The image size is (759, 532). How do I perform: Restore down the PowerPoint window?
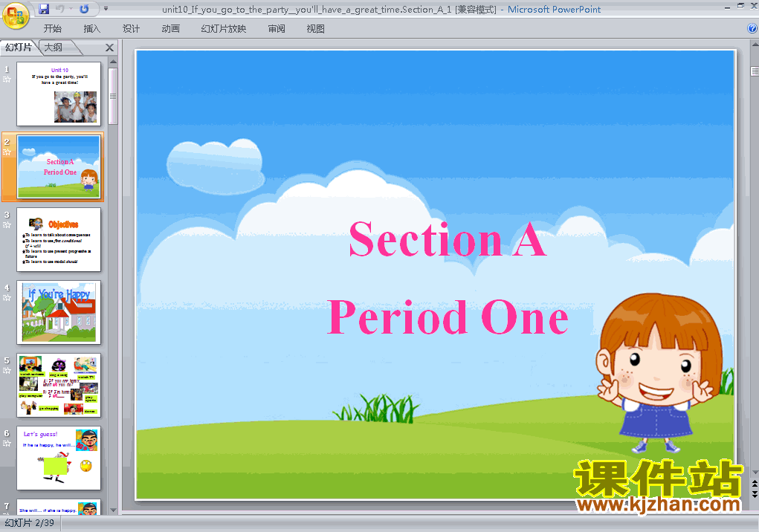pyautogui.click(x=740, y=6)
